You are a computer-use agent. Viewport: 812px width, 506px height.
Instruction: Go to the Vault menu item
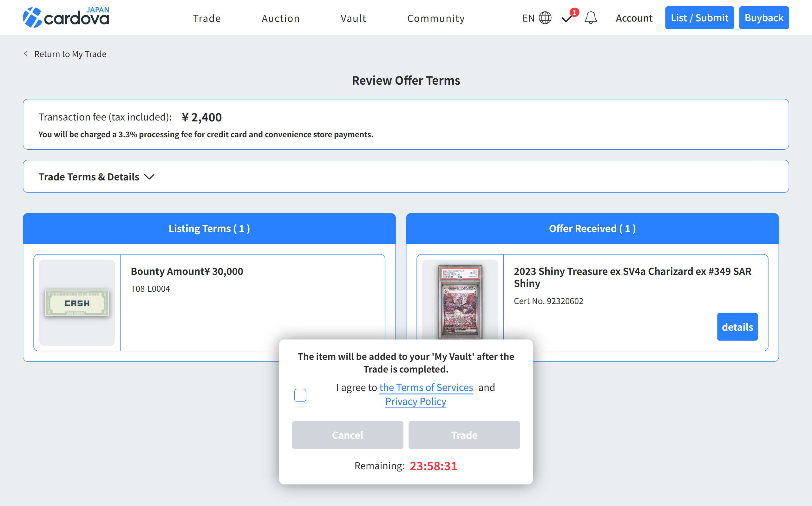coord(353,18)
